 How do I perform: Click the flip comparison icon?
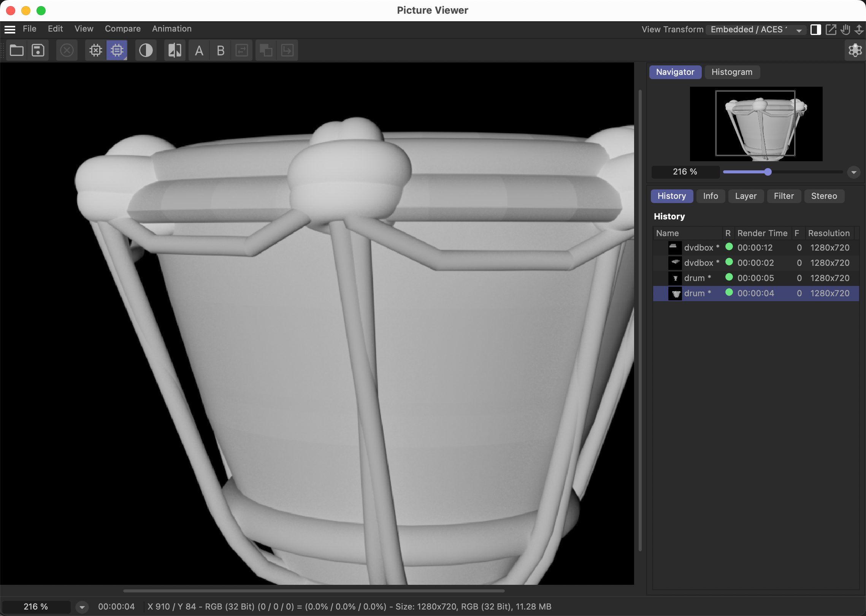[x=174, y=50]
